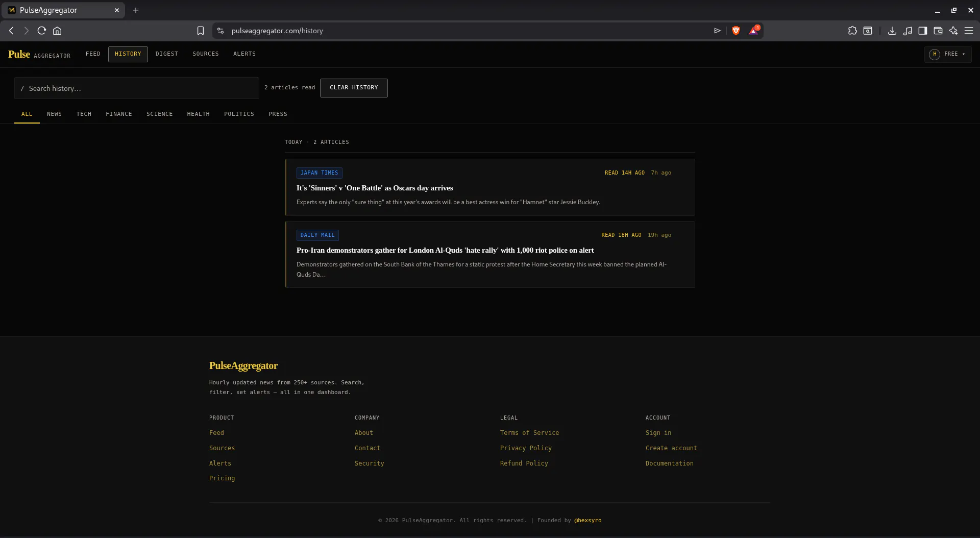Open the new tab plus button

(x=136, y=10)
